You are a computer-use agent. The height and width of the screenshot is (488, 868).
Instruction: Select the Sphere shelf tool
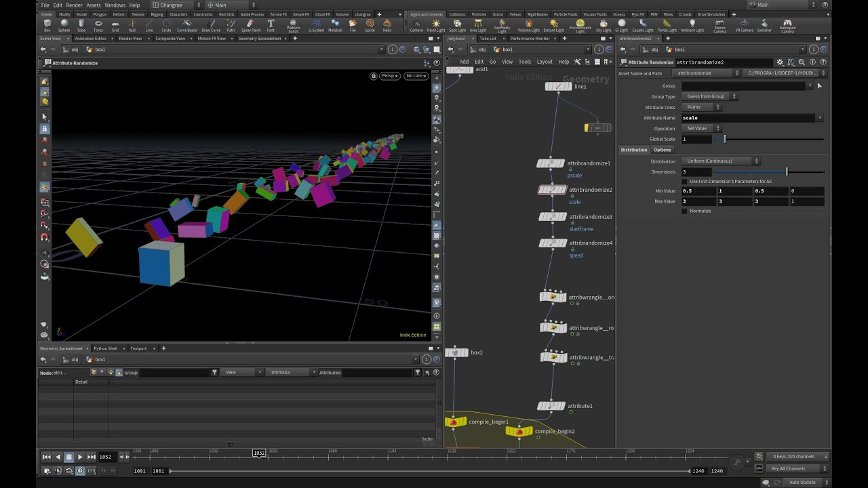[x=64, y=26]
